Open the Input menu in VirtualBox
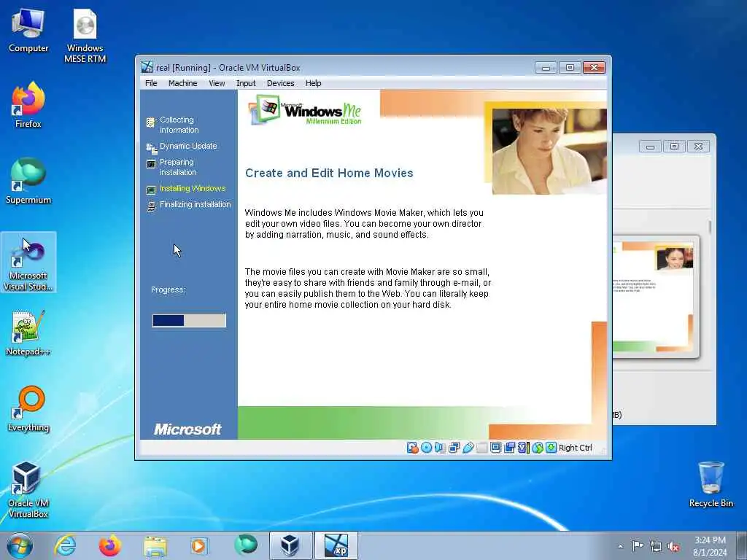 click(x=246, y=83)
